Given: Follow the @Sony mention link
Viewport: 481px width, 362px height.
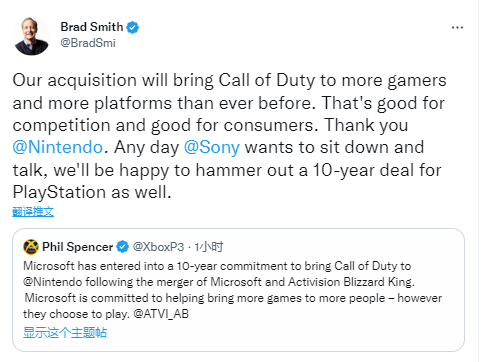Looking at the screenshot, I should coord(212,147).
